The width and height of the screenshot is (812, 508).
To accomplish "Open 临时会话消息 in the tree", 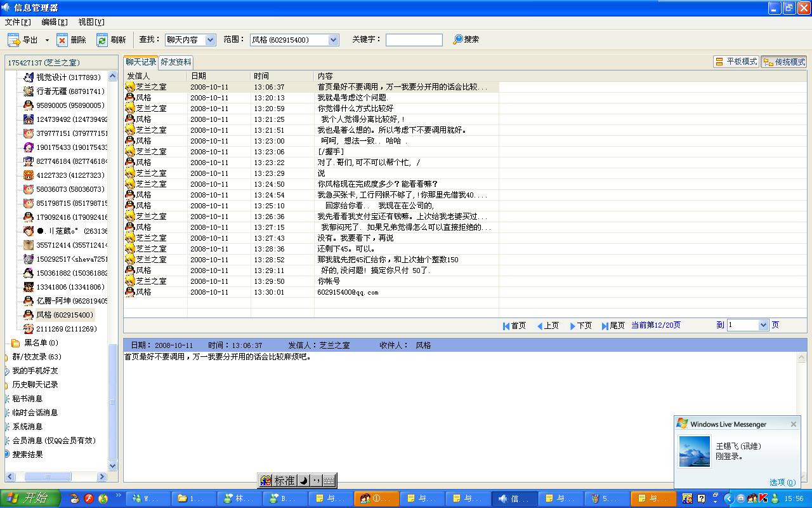I will 35,413.
